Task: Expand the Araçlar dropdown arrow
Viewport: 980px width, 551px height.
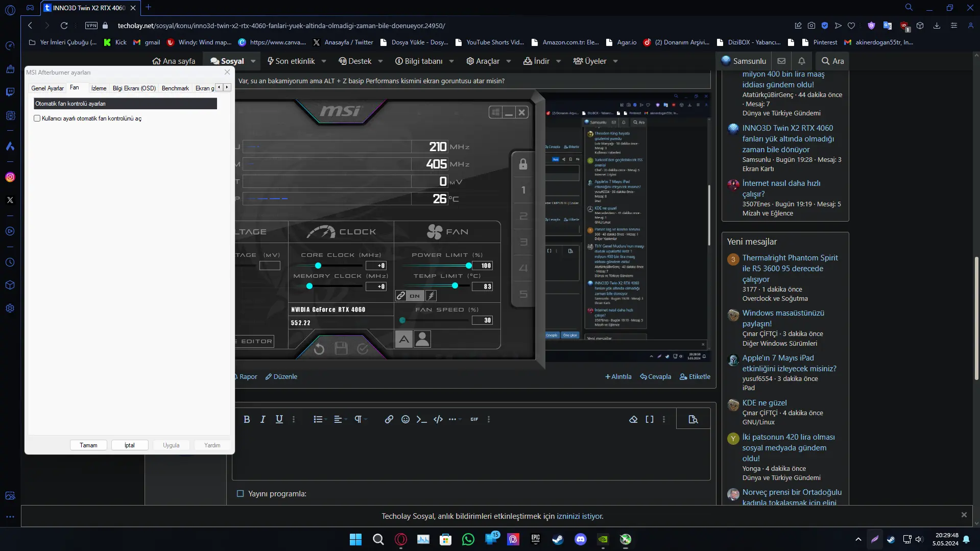Action: pyautogui.click(x=509, y=61)
